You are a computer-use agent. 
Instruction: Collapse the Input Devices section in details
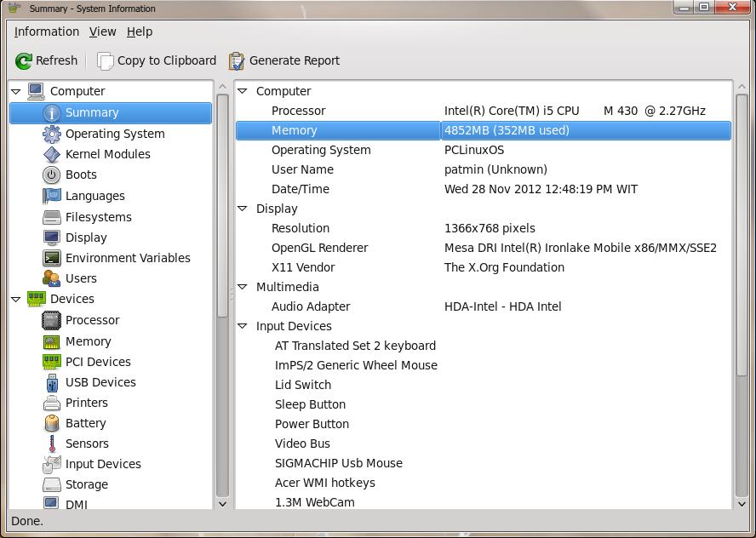[x=243, y=326]
